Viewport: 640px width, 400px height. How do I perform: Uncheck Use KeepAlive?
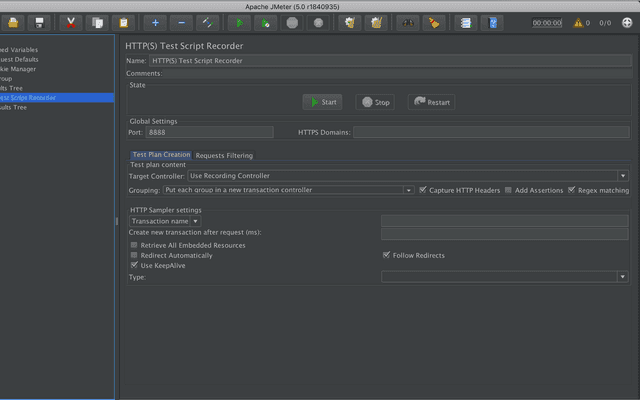point(134,265)
